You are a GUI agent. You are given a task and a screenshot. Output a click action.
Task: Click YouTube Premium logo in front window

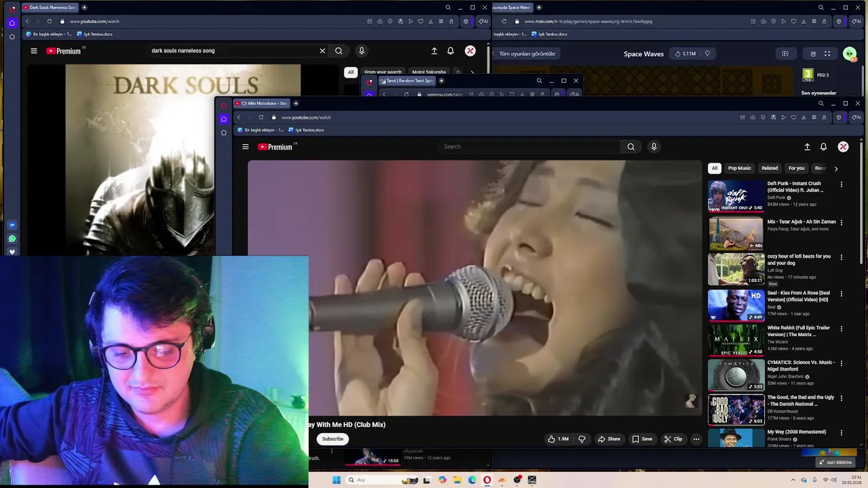277,146
